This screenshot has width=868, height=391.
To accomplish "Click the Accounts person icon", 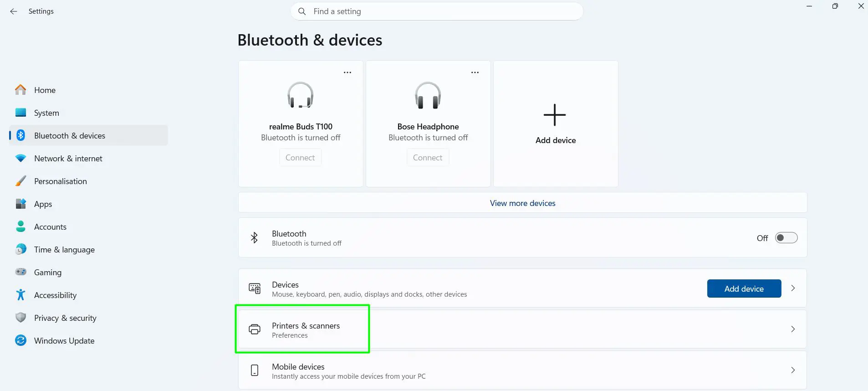I will [20, 226].
